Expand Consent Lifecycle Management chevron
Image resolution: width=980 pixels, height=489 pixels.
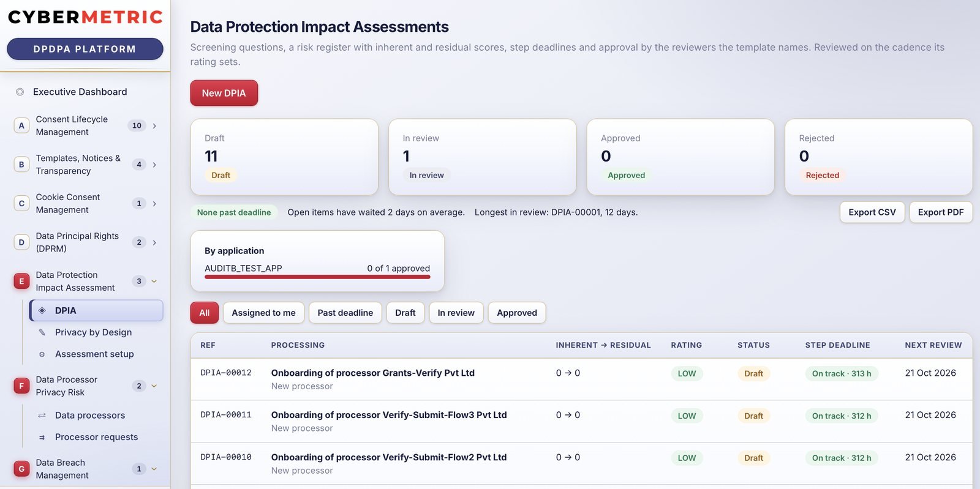click(x=154, y=126)
